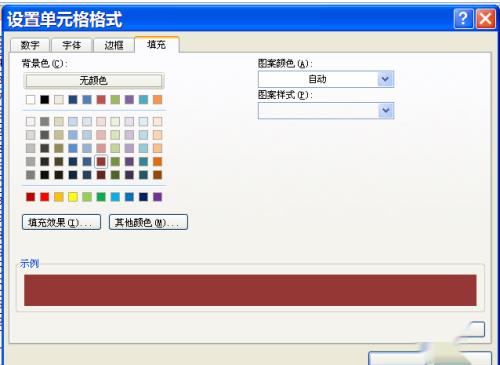Click the 无颜色 button
This screenshot has height=365, width=500.
(x=94, y=81)
